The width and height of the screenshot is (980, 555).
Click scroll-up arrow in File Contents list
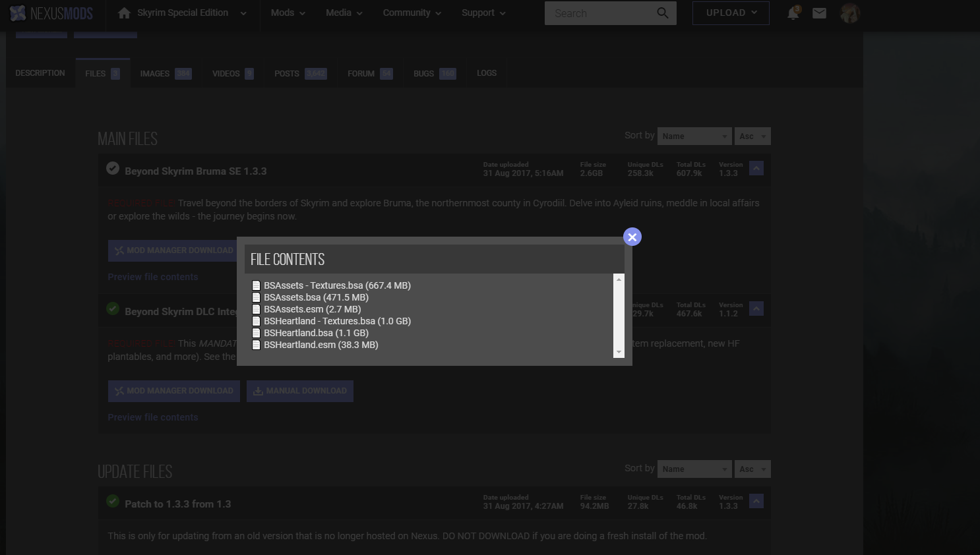619,279
